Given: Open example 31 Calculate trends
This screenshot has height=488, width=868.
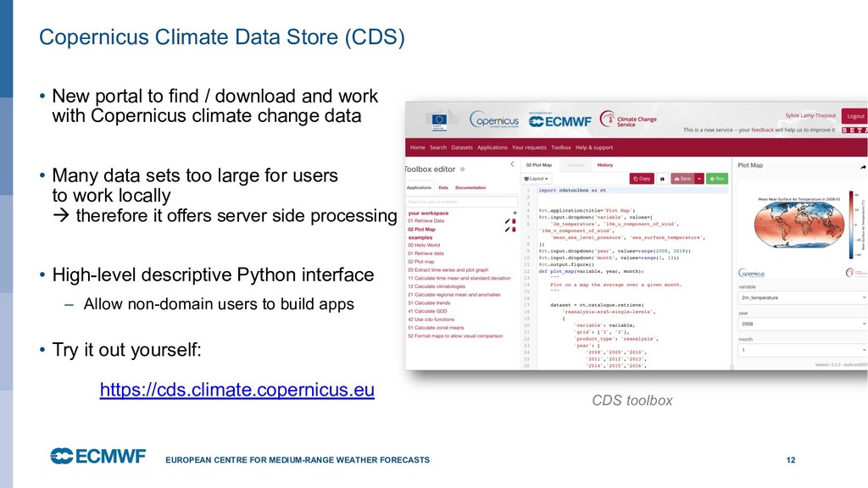Looking at the screenshot, I should 429,302.
